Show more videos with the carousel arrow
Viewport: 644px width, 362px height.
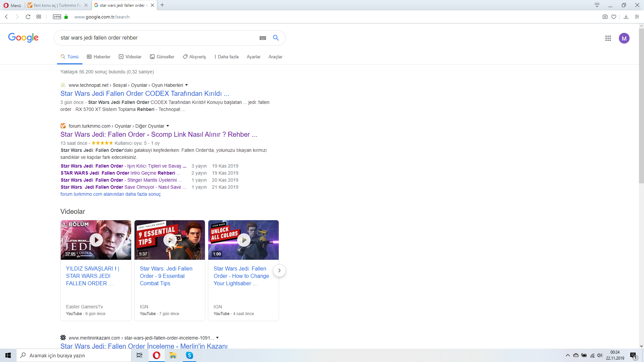point(279,270)
